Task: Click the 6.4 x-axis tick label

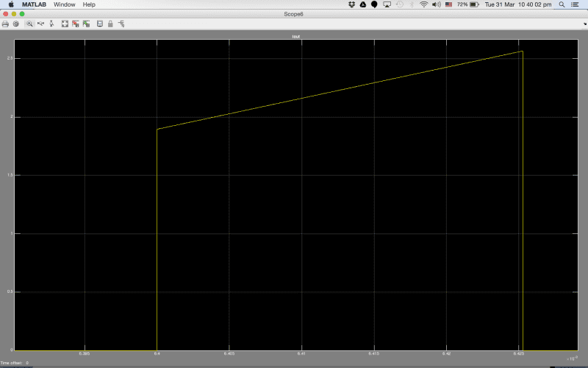Action: pos(157,354)
